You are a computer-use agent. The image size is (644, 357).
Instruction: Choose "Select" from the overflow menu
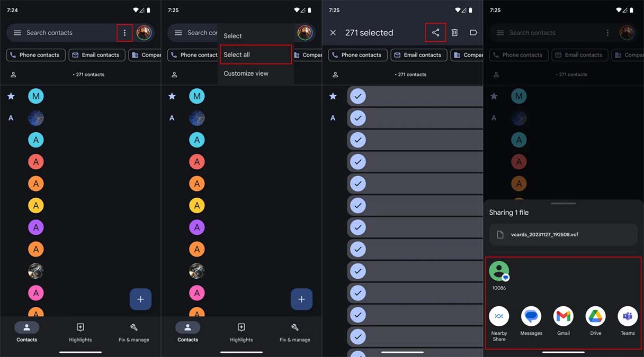tap(233, 36)
